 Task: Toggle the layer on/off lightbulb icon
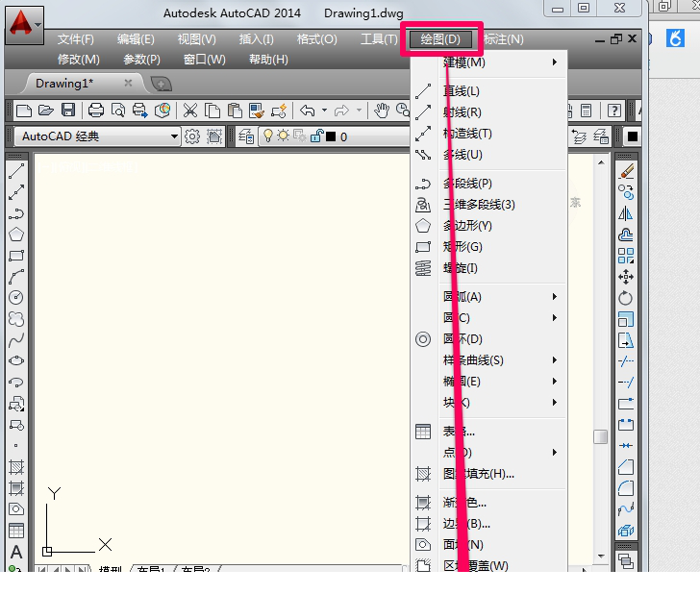(x=268, y=136)
